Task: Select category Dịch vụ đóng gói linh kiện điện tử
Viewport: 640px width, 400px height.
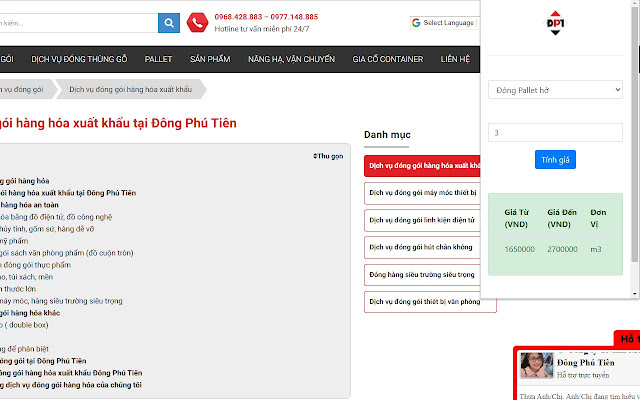Action: click(422, 220)
